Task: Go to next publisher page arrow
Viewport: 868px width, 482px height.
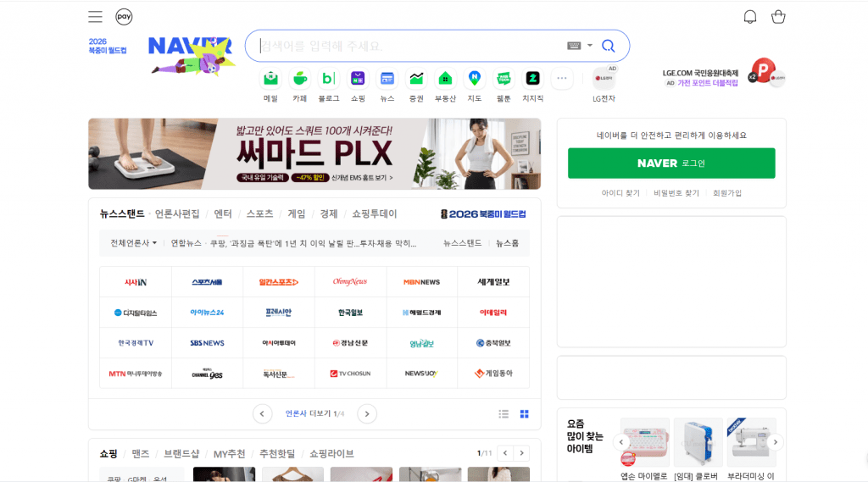Action: [x=367, y=414]
